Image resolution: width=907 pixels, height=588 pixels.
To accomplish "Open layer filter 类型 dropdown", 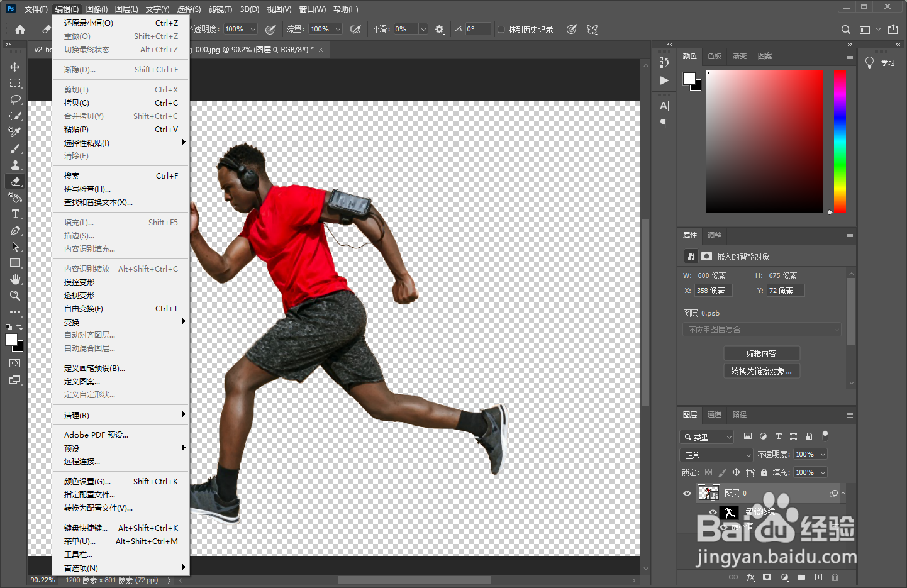I will coord(708,436).
